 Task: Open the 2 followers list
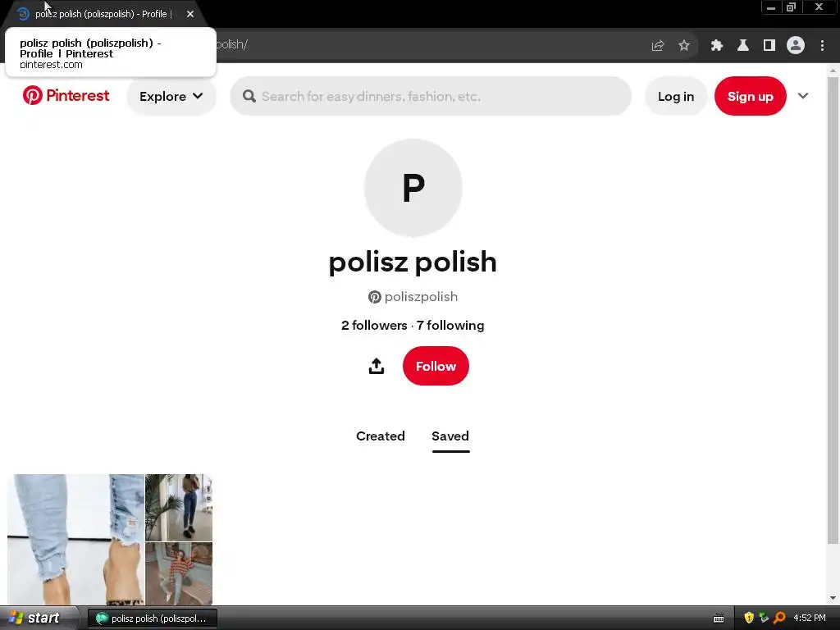[374, 325]
